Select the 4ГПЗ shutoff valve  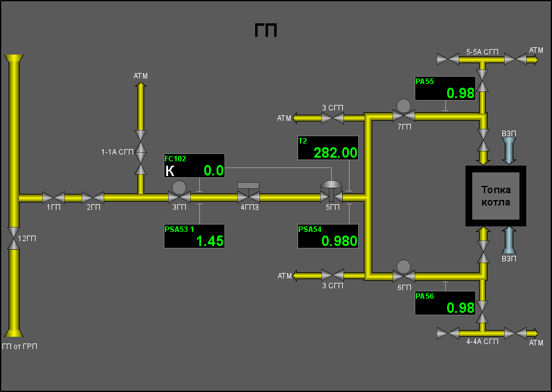[248, 193]
